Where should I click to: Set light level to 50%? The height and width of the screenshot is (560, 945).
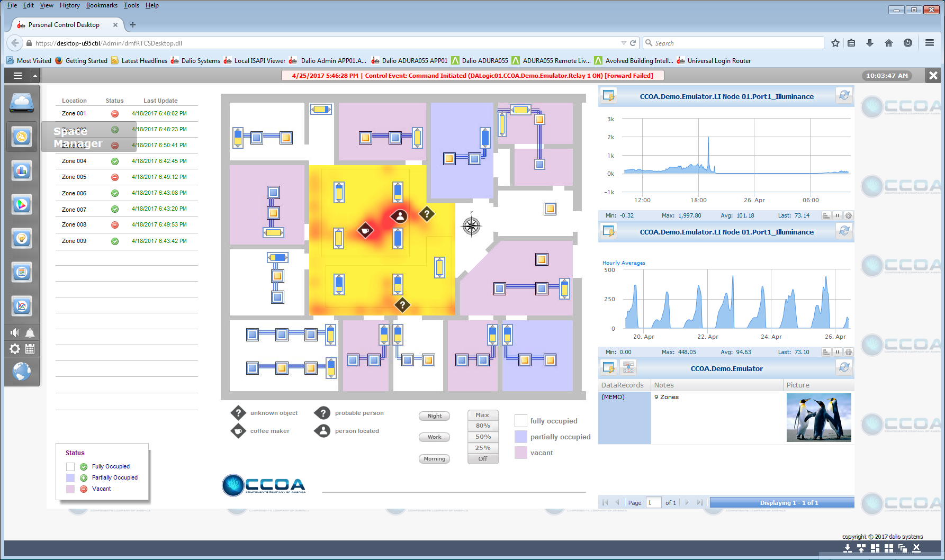pyautogui.click(x=483, y=437)
